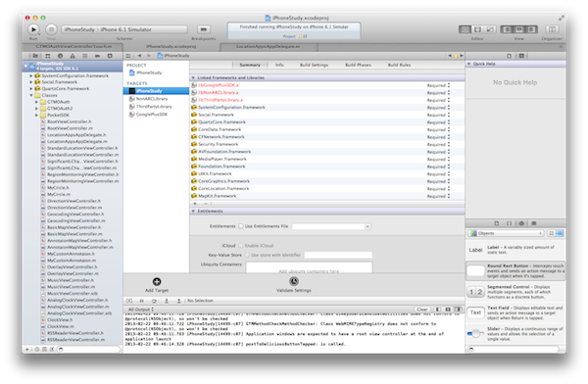Screen dimensions: 588x384
Task: Open the Project navigator folder icon
Action: (35, 56)
